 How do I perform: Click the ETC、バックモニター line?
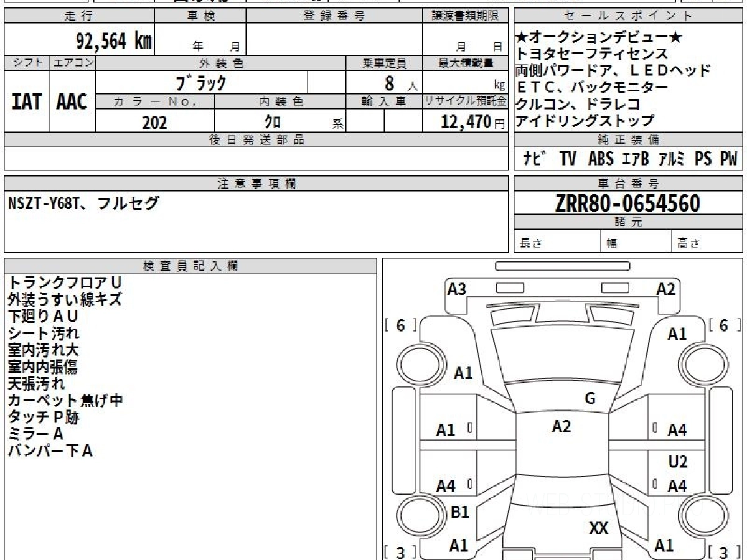pos(592,87)
